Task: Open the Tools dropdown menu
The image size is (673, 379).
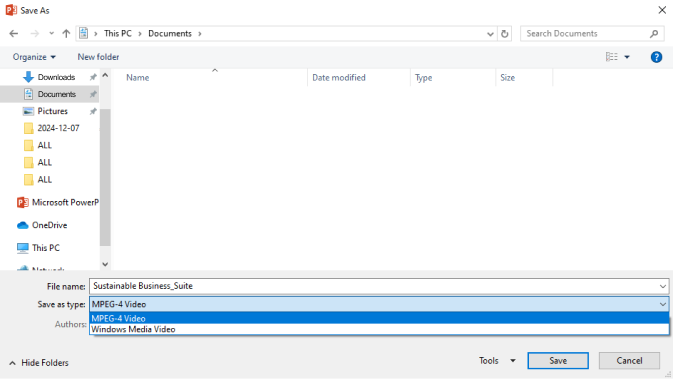Action: click(497, 361)
